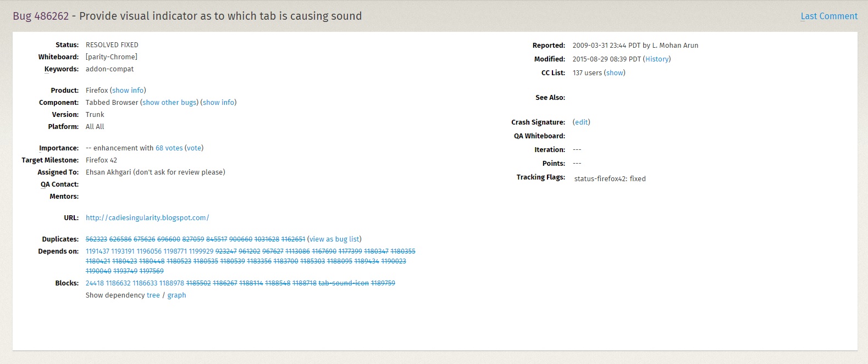Show info for the Firefox product
Screen dimensions: 868x364
click(128, 91)
